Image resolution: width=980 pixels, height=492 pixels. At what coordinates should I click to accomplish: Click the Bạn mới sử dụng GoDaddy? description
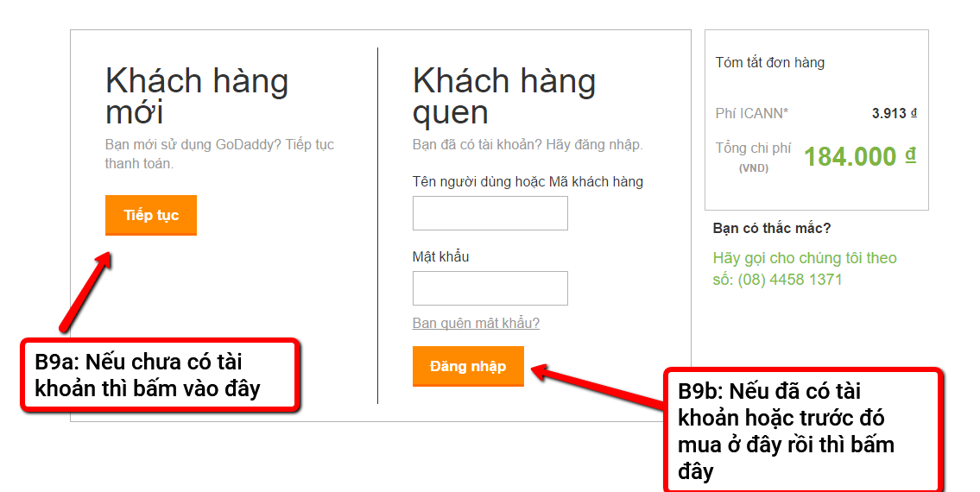(219, 154)
